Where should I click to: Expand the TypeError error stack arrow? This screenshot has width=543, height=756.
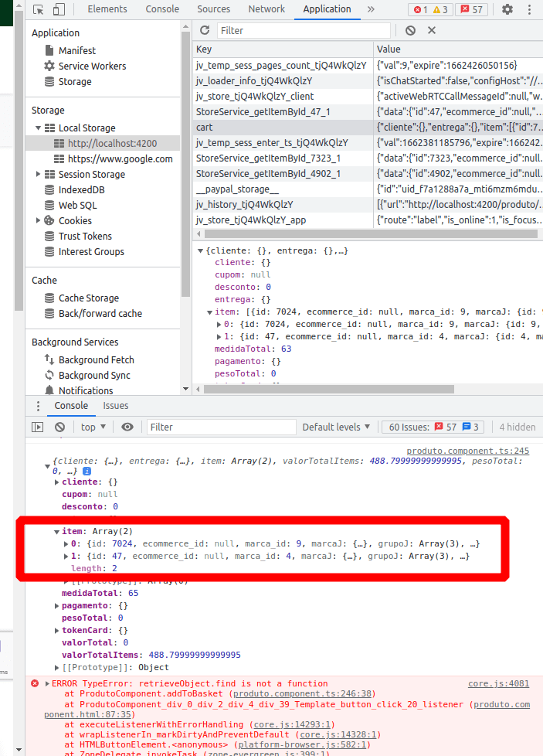coord(47,683)
